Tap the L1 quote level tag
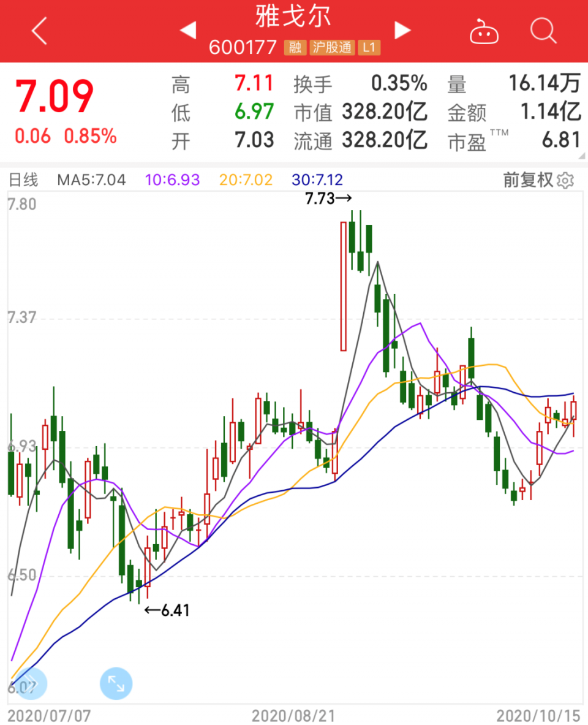This screenshot has height=725, width=588. (368, 47)
